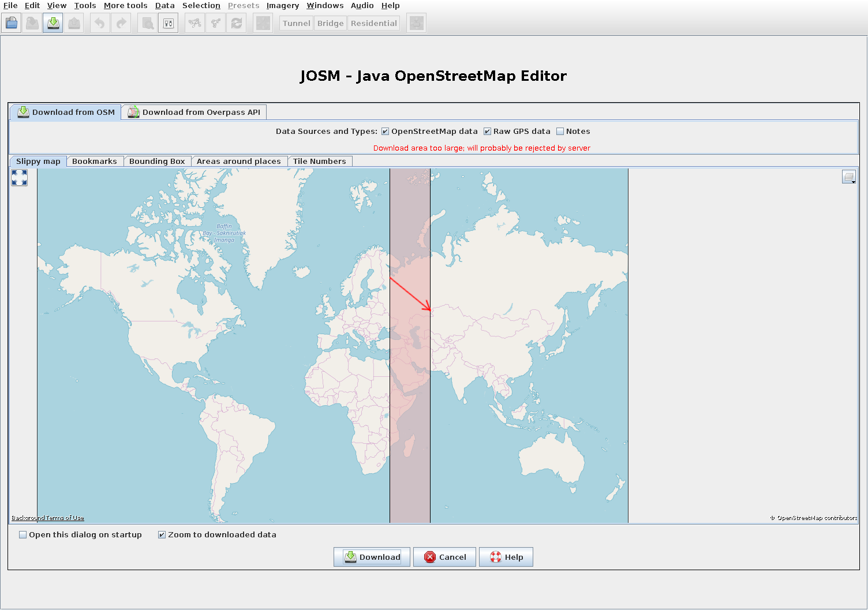The width and height of the screenshot is (868, 610).
Task: Click the Undo arrow icon
Action: point(100,23)
